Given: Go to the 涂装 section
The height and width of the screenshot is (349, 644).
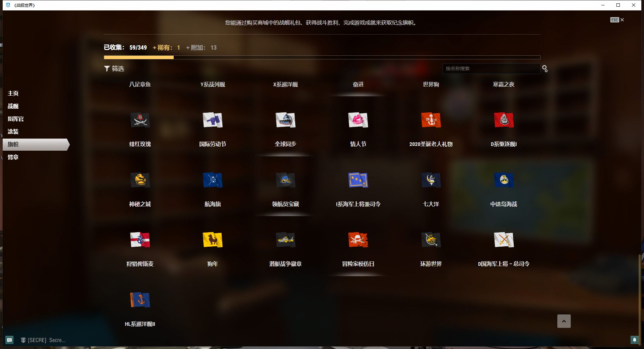Looking at the screenshot, I should [x=13, y=132].
